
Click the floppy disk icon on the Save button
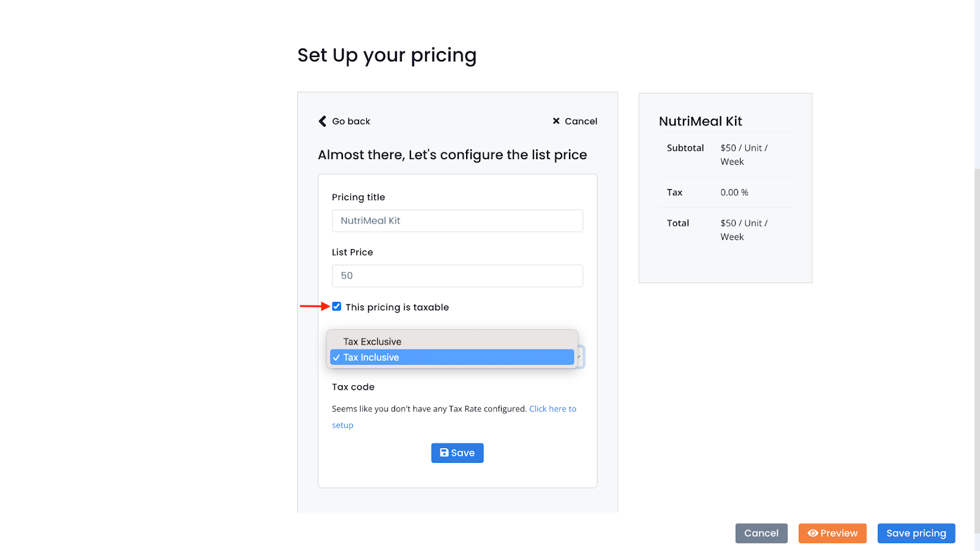coord(444,453)
